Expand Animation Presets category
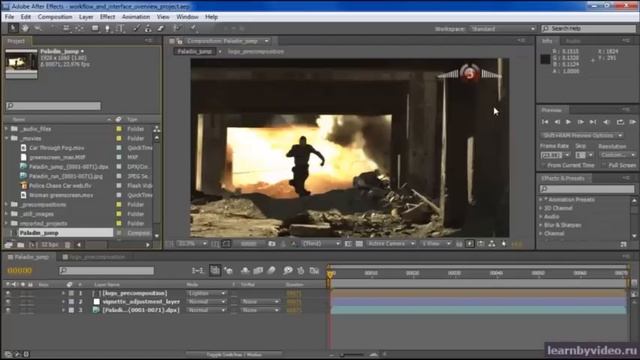 coord(541,200)
